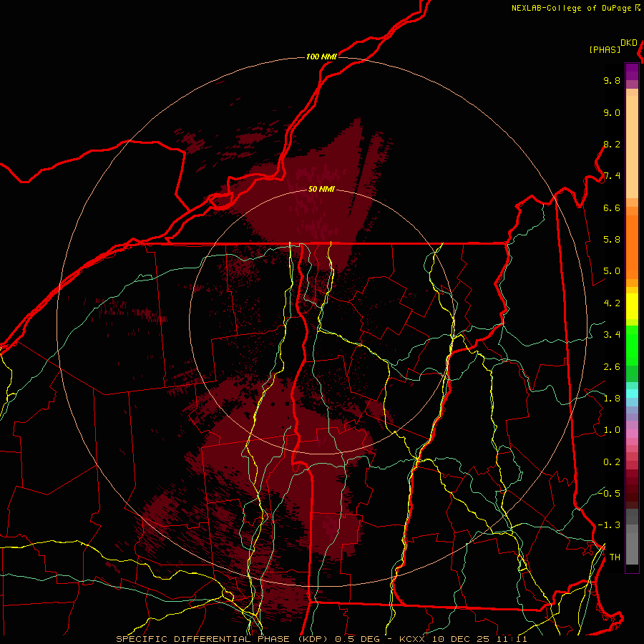Click the 9.8 color scale value

(x=612, y=80)
